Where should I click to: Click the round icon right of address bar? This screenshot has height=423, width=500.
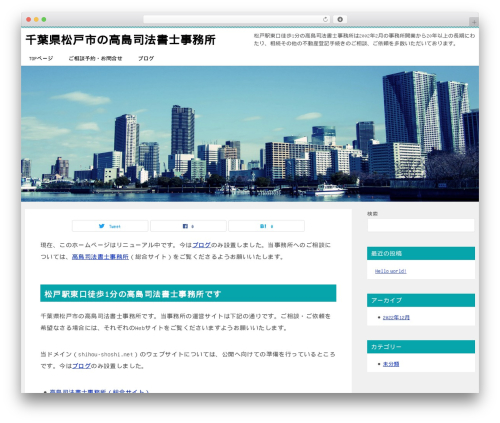340,19
